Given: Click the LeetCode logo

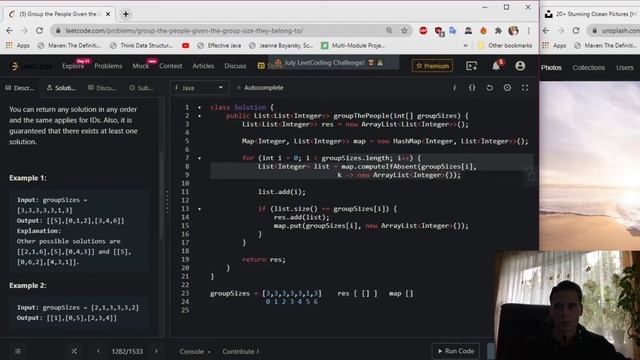Looking at the screenshot, I should point(31,66).
